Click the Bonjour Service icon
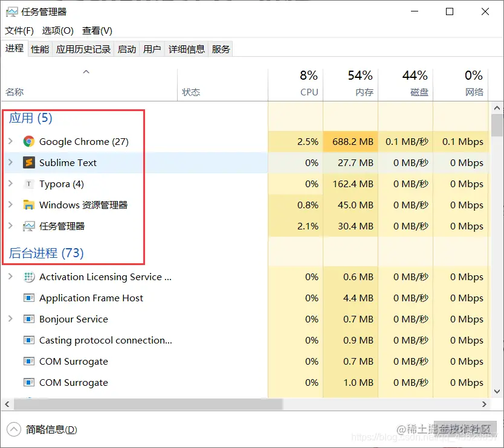 (x=28, y=319)
